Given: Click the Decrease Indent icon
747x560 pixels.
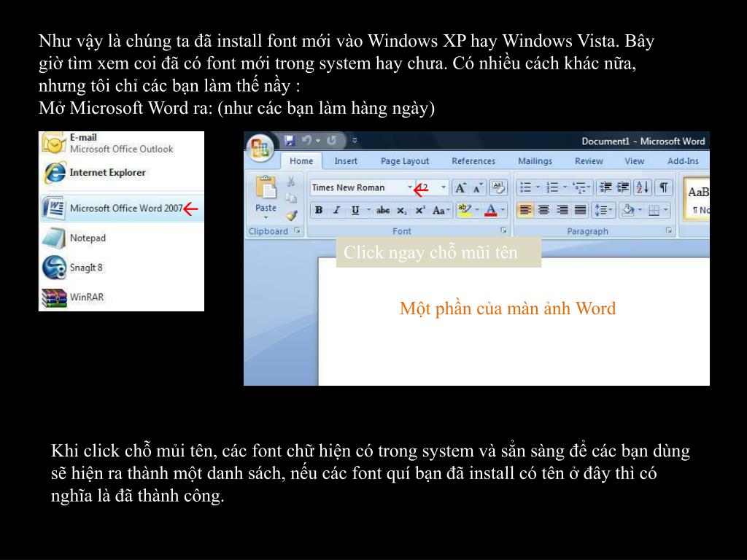Looking at the screenshot, I should 605,187.
